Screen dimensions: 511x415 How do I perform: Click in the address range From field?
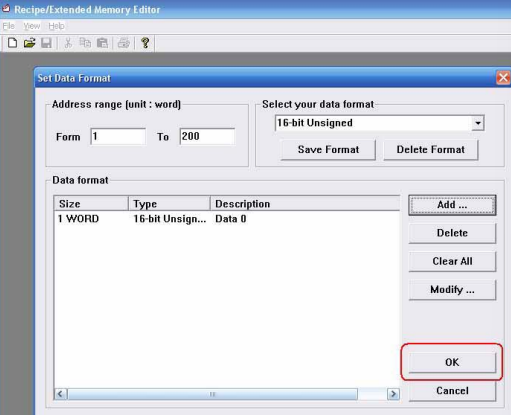pos(118,136)
